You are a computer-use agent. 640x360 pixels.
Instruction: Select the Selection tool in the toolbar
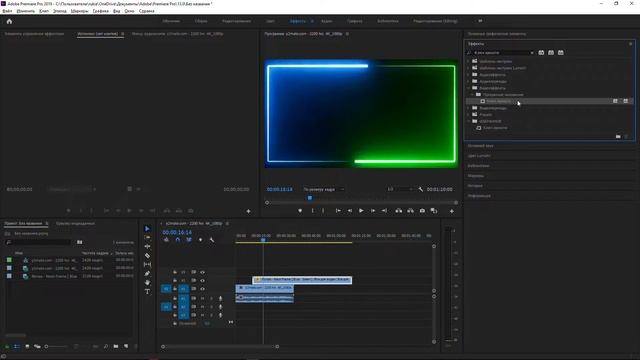point(147,229)
